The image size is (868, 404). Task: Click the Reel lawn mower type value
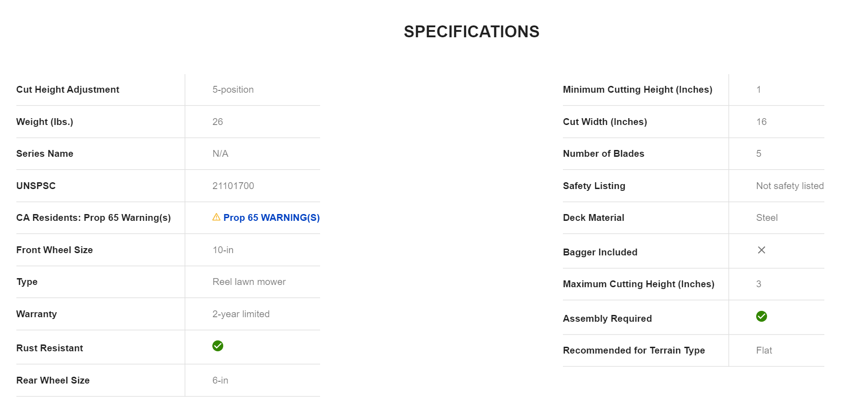coord(249,282)
